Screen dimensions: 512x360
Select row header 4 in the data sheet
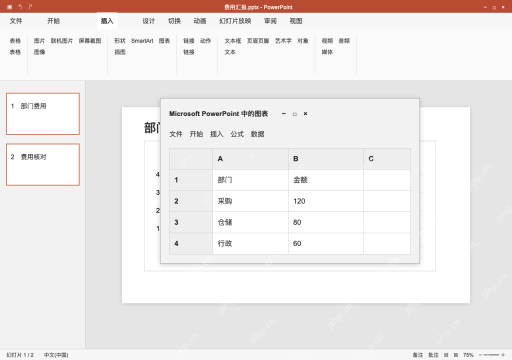(191, 243)
